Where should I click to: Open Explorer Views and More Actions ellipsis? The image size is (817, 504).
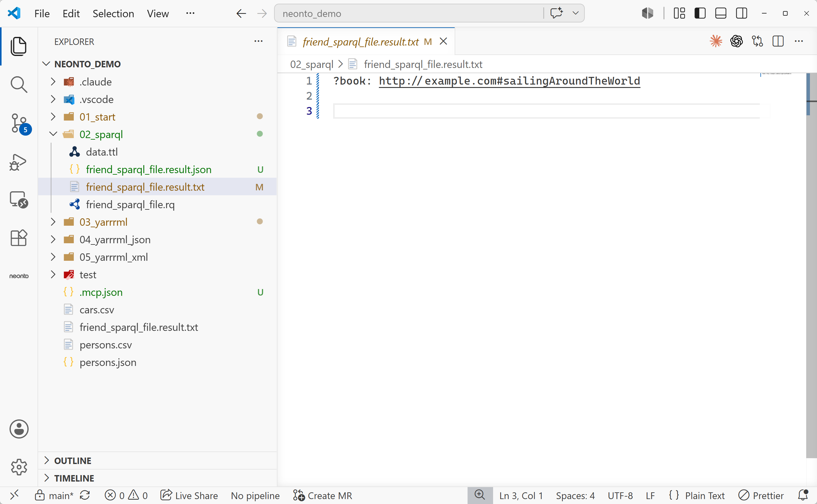coord(258,41)
